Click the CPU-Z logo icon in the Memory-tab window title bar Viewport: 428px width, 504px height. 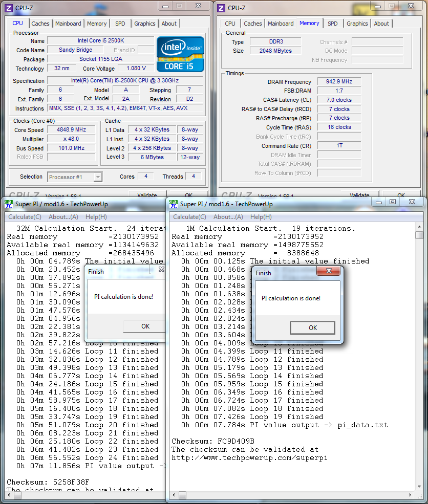221,8
